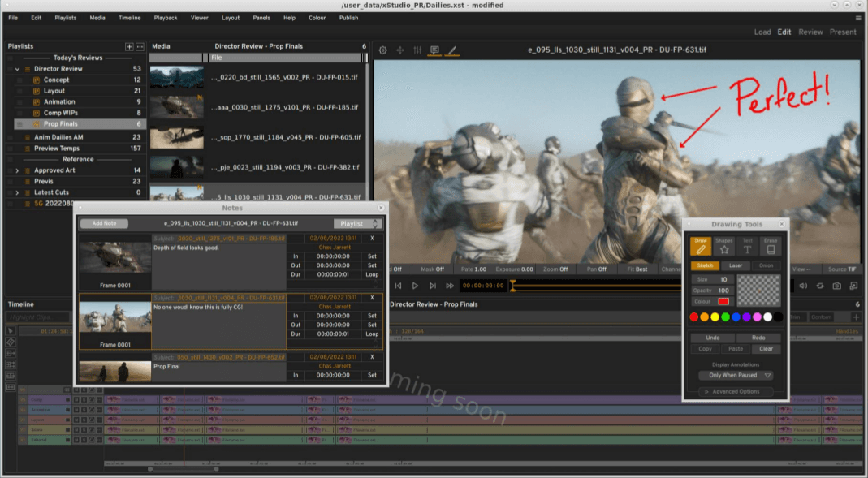Image resolution: width=868 pixels, height=478 pixels.
Task: Switch to the Review layout tab
Action: tap(810, 32)
